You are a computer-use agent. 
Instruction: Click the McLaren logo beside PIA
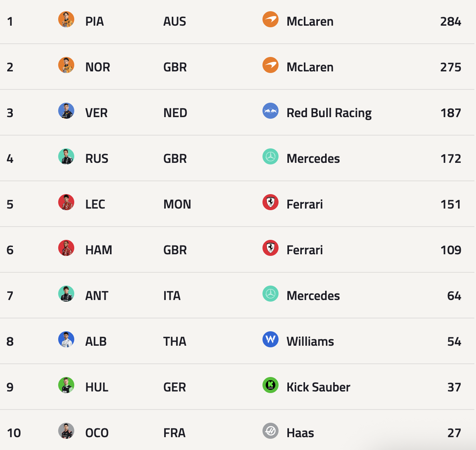coord(270,19)
